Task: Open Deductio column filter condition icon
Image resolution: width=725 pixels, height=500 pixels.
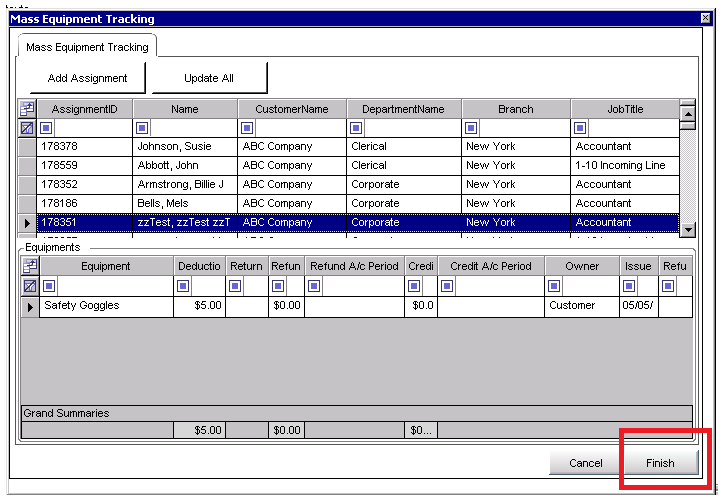Action: [x=183, y=286]
